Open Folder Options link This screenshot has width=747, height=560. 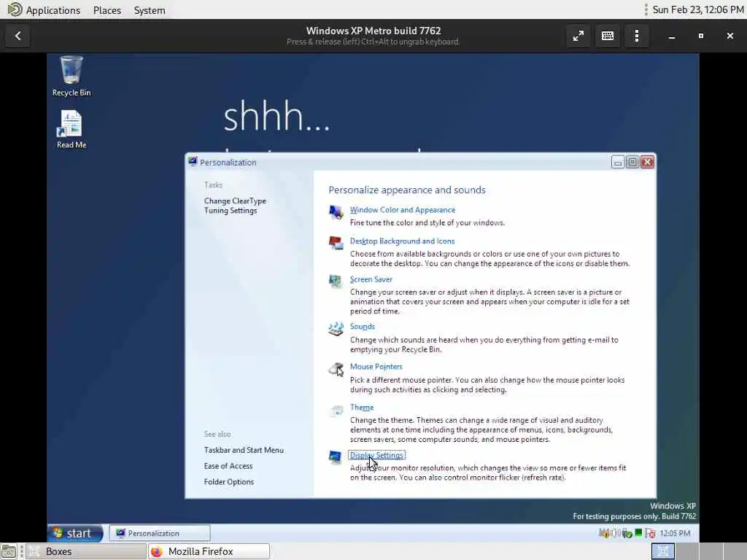228,482
